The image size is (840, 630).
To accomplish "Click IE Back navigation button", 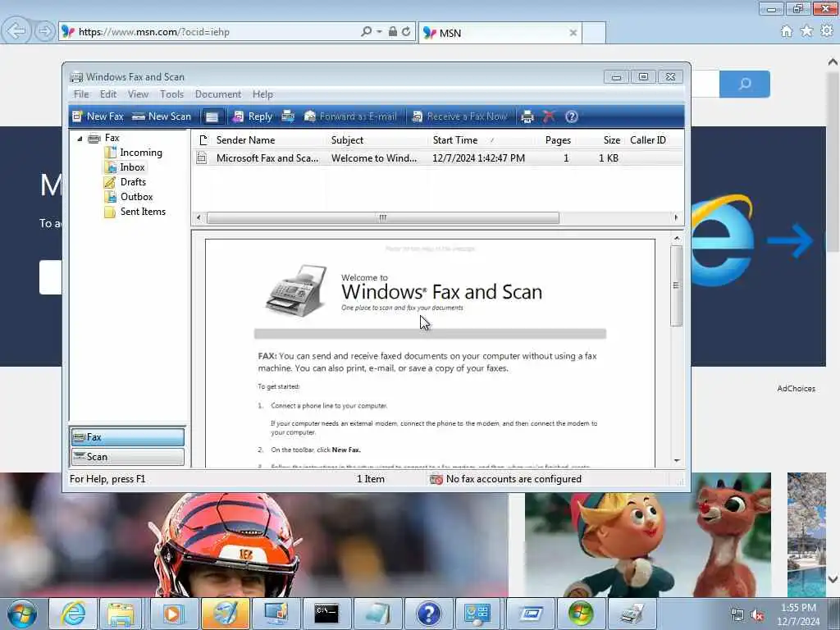I will tap(16, 31).
